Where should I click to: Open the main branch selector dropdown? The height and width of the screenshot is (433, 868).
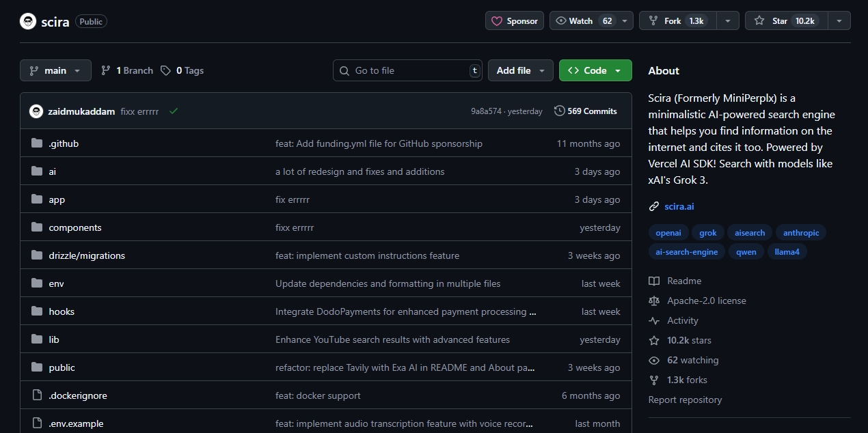tap(55, 70)
